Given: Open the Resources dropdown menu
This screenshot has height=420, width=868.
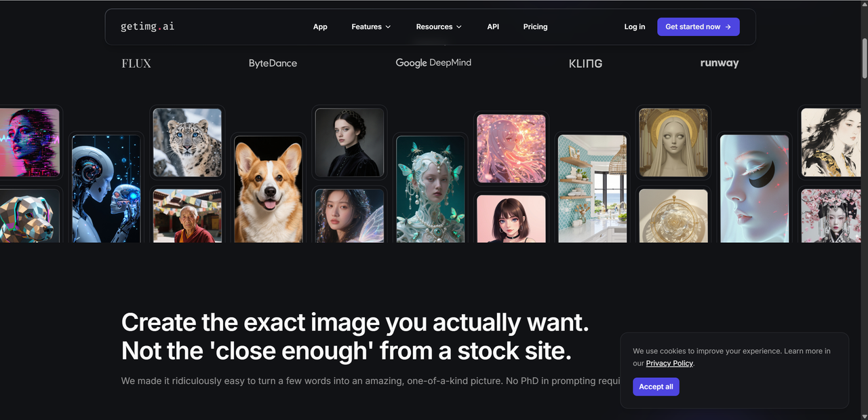Looking at the screenshot, I should click(x=439, y=26).
